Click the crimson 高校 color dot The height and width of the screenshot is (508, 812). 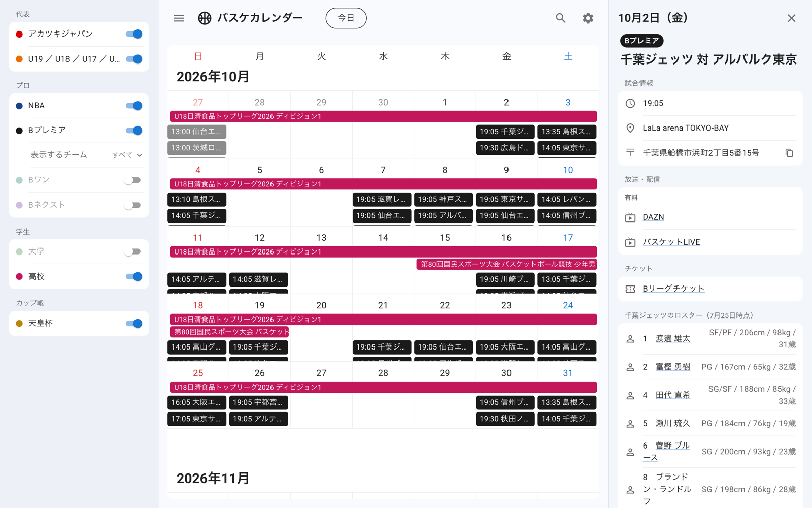coord(19,277)
